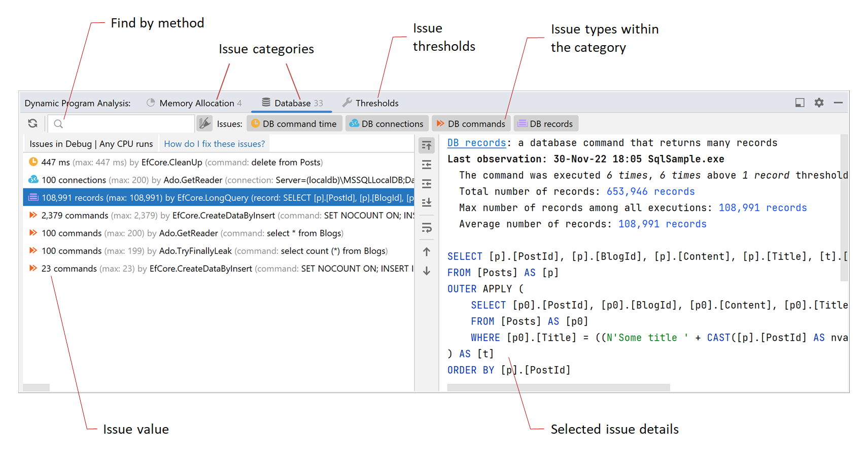This screenshot has width=868, height=455.
Task: Open the Thresholds tab
Action: click(x=371, y=103)
